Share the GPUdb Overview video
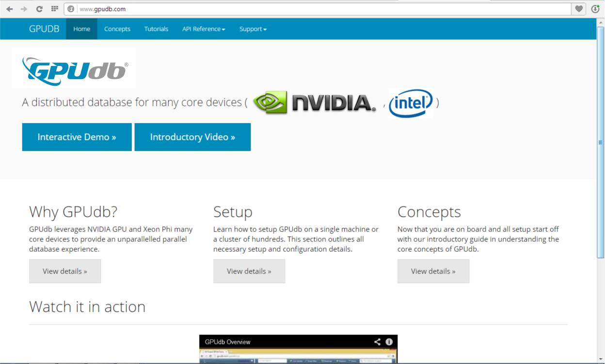Image resolution: width=605 pixels, height=364 pixels. [377, 342]
